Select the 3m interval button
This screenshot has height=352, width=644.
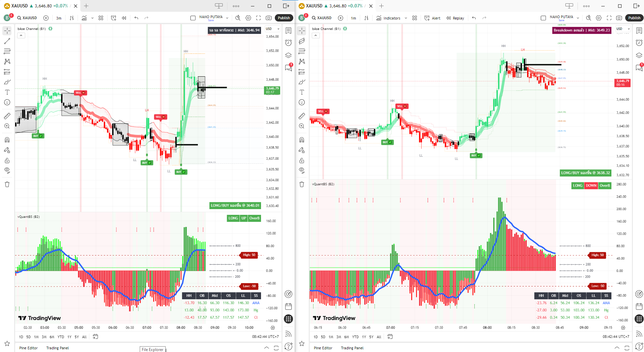pyautogui.click(x=59, y=18)
